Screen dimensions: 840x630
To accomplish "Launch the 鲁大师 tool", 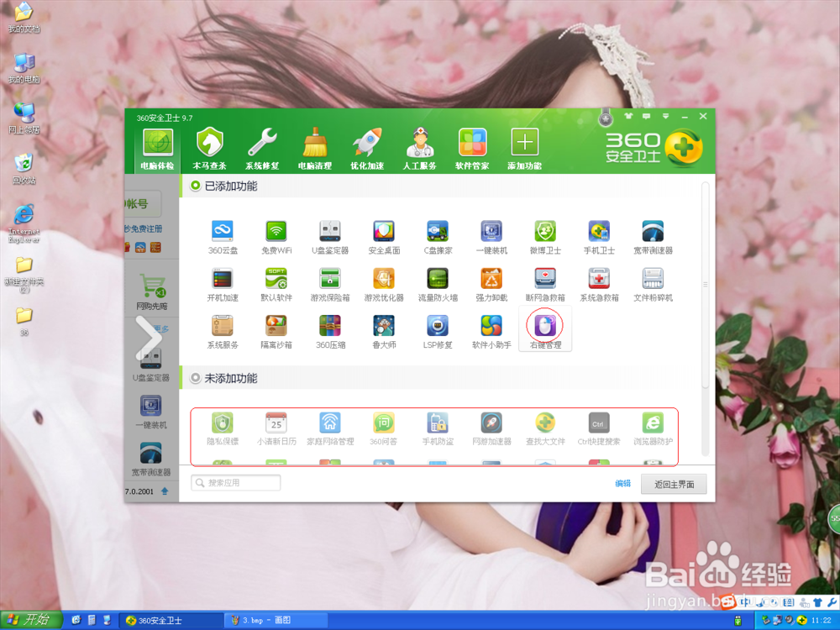I will 384,332.
